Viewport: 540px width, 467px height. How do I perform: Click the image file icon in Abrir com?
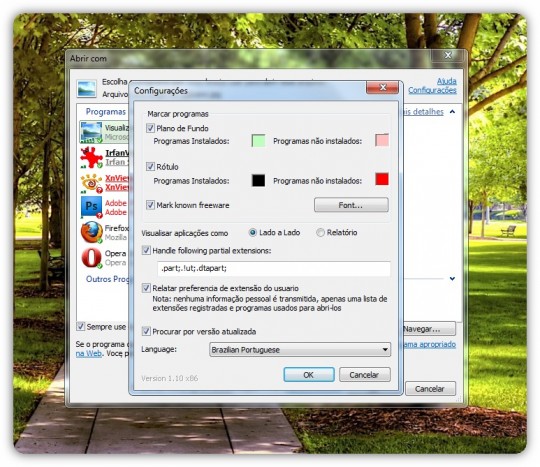[86, 88]
